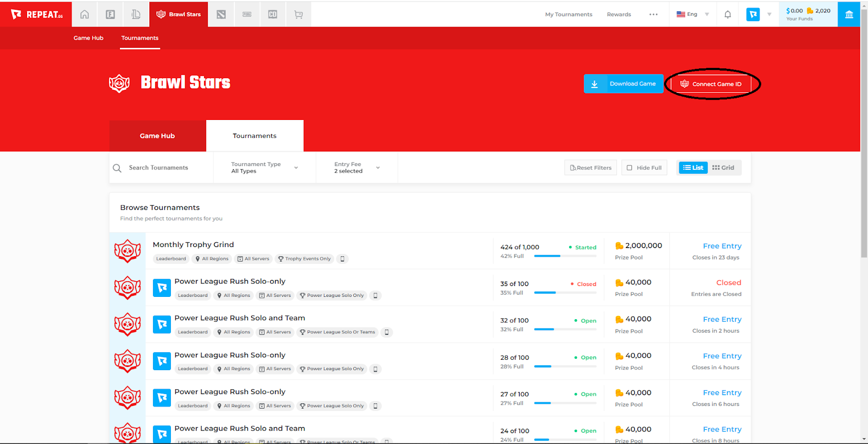Image resolution: width=868 pixels, height=444 pixels.
Task: Open the Monthly Trophy Grind tournament title
Action: tap(193, 245)
